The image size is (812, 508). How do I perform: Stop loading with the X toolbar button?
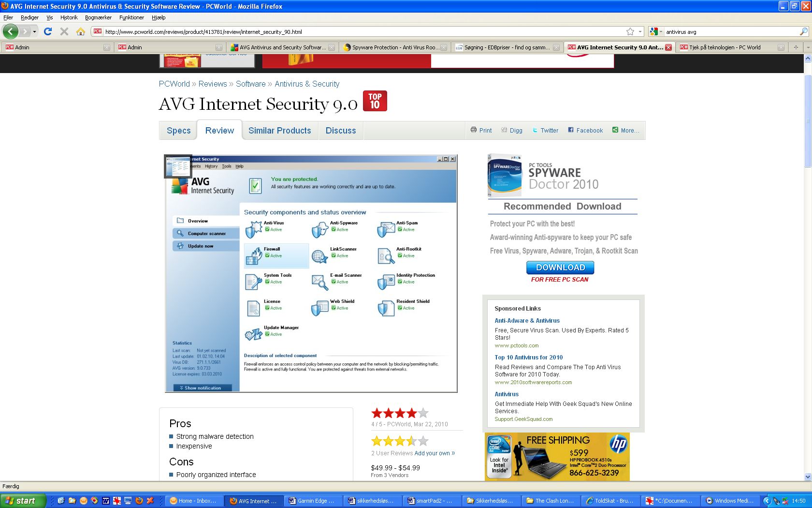coord(64,31)
